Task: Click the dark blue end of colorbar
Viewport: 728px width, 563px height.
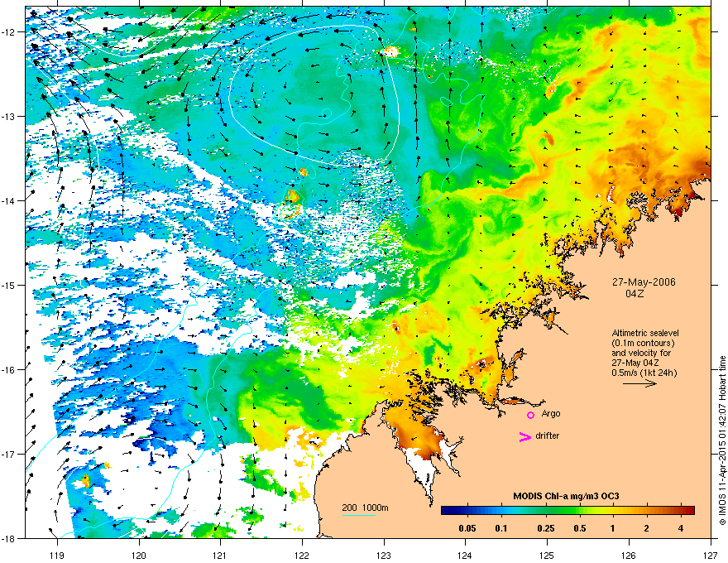Action: (446, 511)
